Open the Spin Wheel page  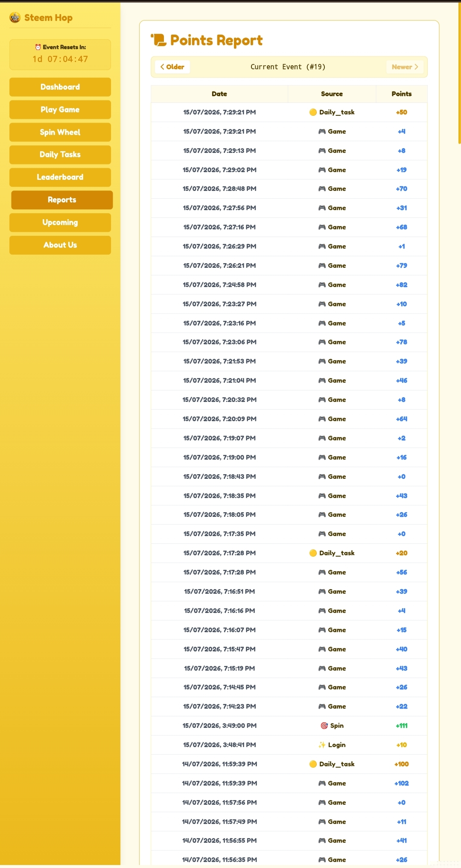point(60,132)
